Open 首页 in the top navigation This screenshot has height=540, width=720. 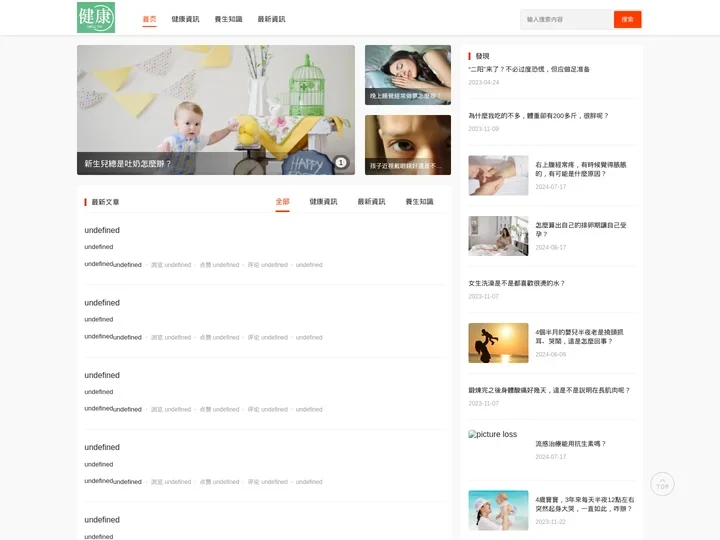coord(149,19)
